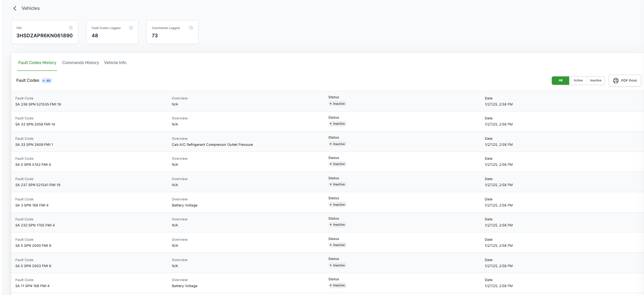
Task: Click help icon on Fault Codes Logged card
Action: click(x=131, y=28)
